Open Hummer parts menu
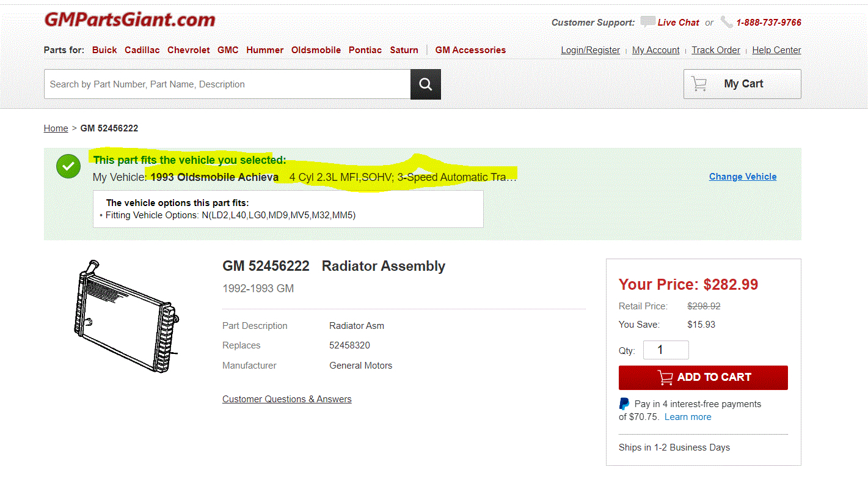This screenshot has height=486, width=868. coord(265,50)
